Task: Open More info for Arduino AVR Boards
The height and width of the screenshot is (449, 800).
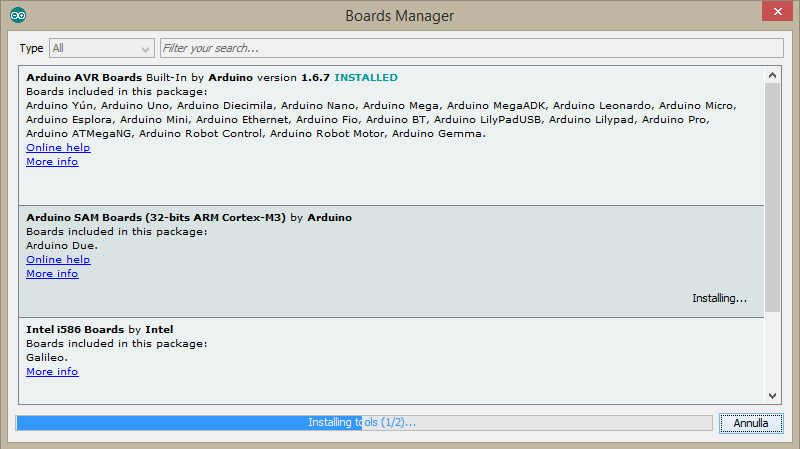Action: [52, 162]
